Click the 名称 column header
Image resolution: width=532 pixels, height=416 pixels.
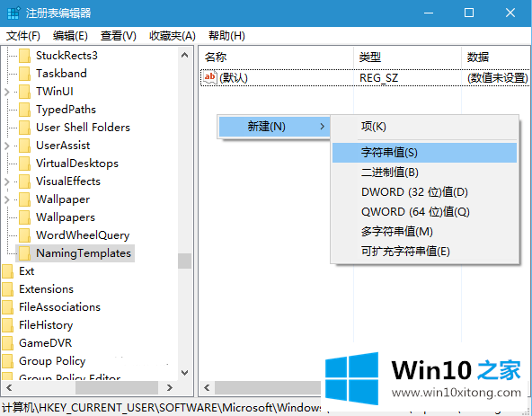pyautogui.click(x=276, y=57)
